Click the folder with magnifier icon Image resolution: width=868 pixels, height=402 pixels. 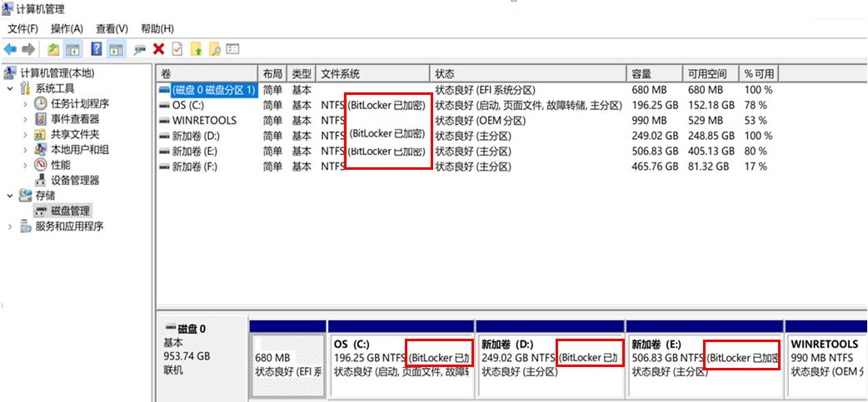(215, 49)
